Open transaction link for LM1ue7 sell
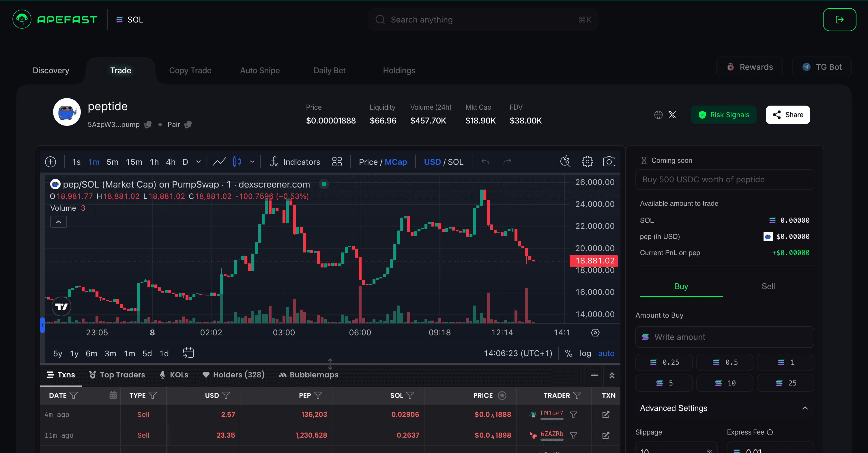Screen dimensions: 868x453 click(x=606, y=415)
